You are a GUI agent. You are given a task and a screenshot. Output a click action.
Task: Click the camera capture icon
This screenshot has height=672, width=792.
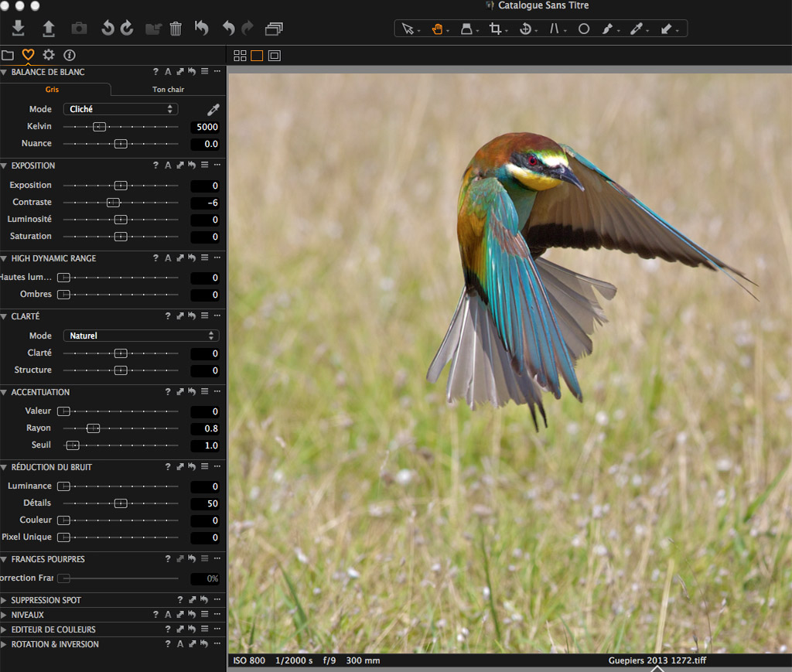(79, 29)
